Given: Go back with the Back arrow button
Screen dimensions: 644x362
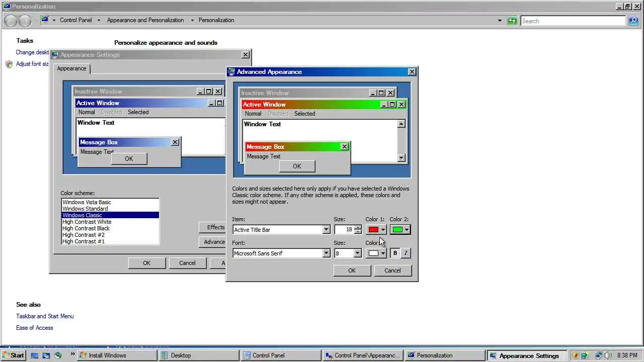Looking at the screenshot, I should point(11,21).
